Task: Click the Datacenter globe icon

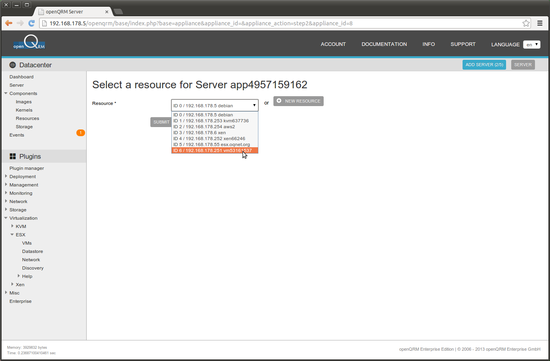Action: tap(13, 65)
